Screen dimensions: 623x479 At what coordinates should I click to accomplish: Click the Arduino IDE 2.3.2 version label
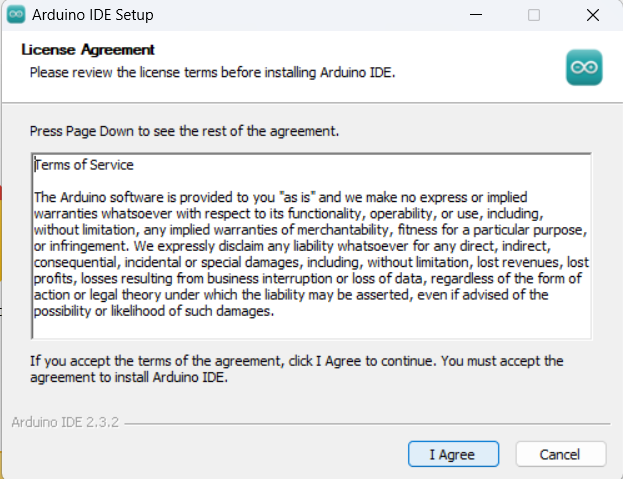(66, 422)
